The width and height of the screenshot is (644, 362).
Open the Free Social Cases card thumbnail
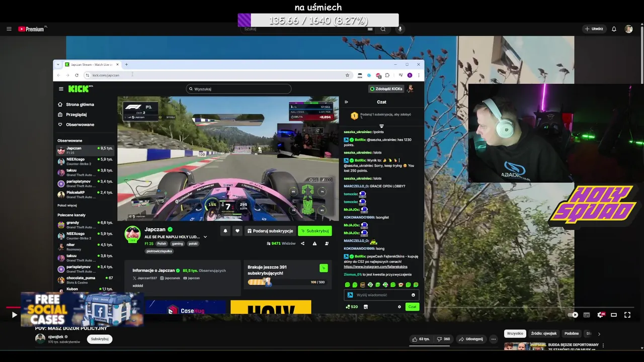coord(82,309)
